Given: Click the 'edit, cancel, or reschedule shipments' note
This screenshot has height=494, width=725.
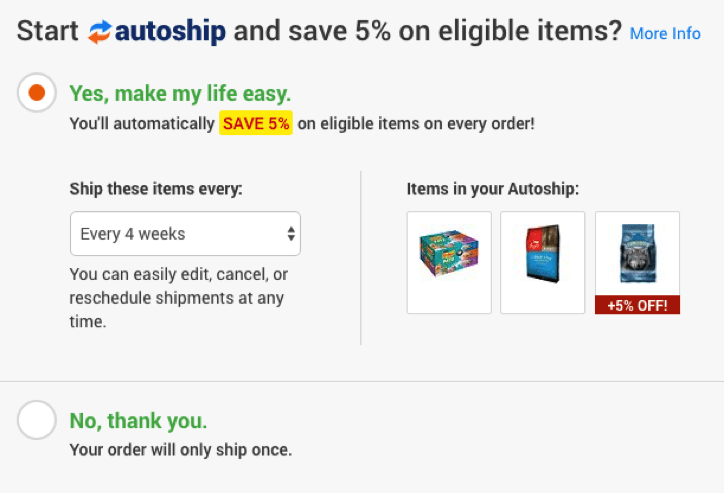Looking at the screenshot, I should tap(177, 298).
